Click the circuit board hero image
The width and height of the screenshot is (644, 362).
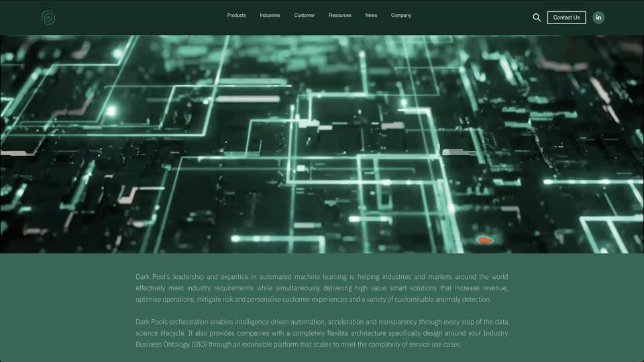[x=322, y=144]
